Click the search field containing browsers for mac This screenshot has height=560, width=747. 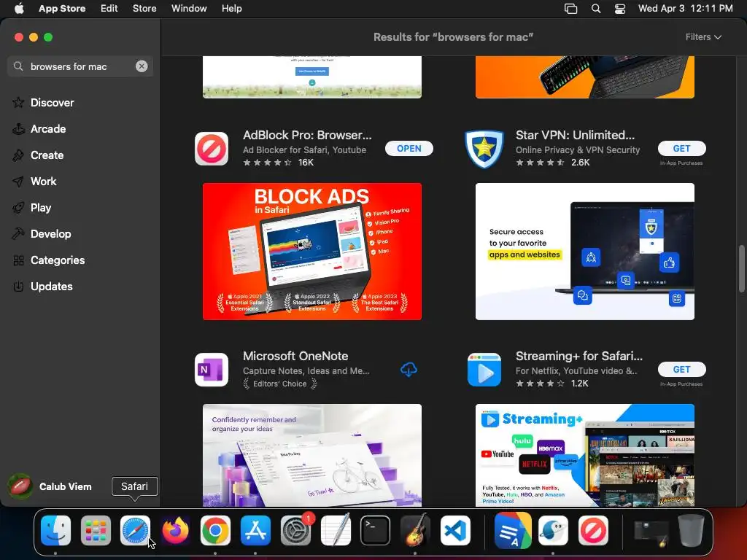click(80, 66)
